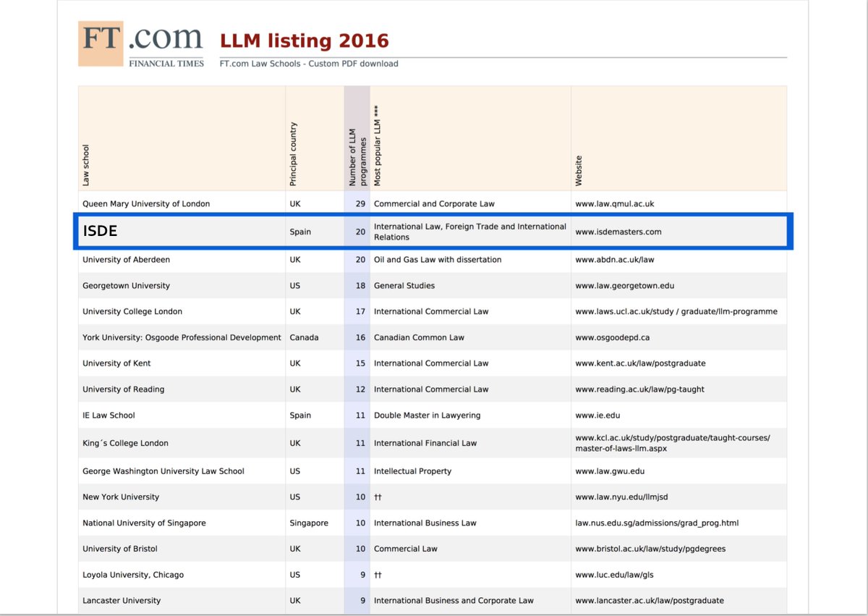
Task: Click the 29 programmes value for Queen Mary
Action: [x=360, y=204]
